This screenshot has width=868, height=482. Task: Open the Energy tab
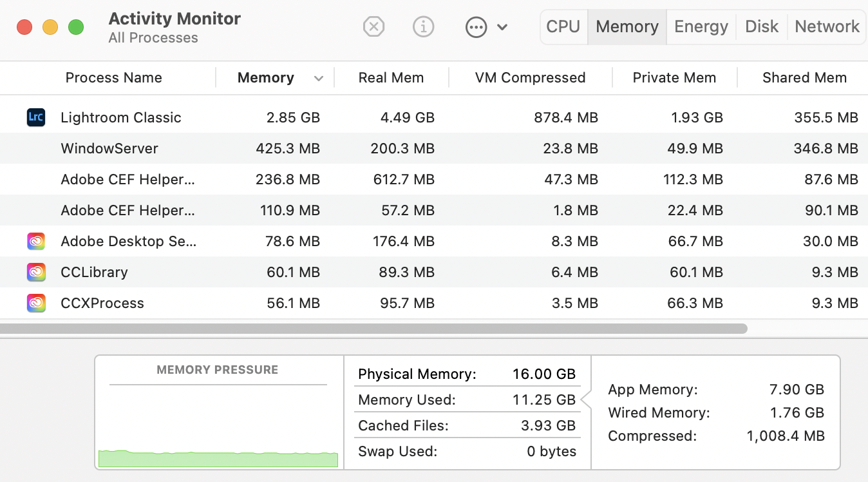pos(701,26)
